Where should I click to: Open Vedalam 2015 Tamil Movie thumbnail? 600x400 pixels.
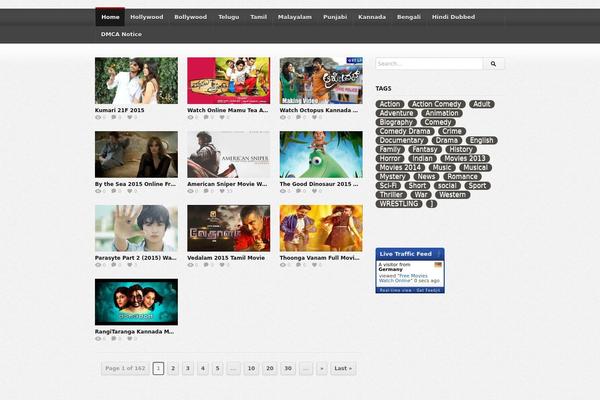228,228
